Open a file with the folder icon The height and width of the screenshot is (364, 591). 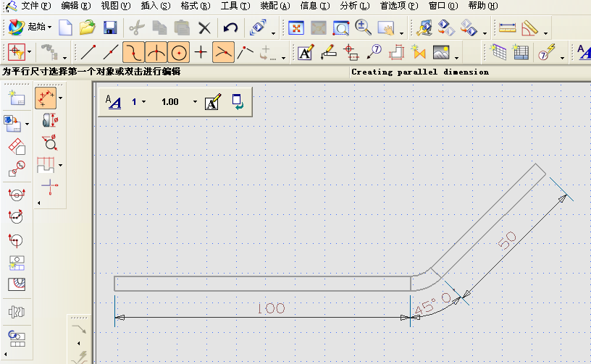[x=88, y=27]
